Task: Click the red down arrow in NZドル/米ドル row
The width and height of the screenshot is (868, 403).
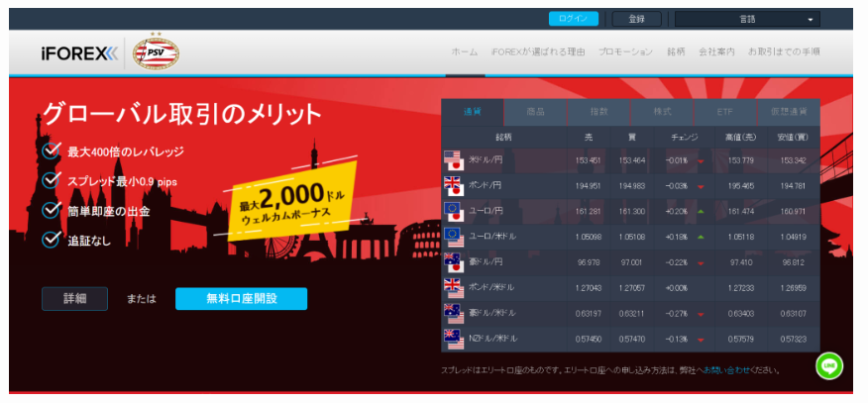Action: 701,340
